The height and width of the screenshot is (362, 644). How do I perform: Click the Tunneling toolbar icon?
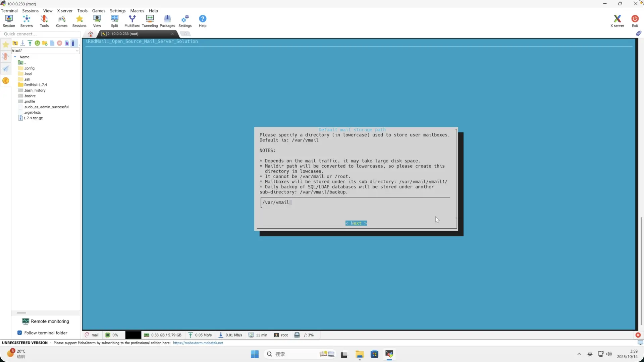tap(150, 21)
